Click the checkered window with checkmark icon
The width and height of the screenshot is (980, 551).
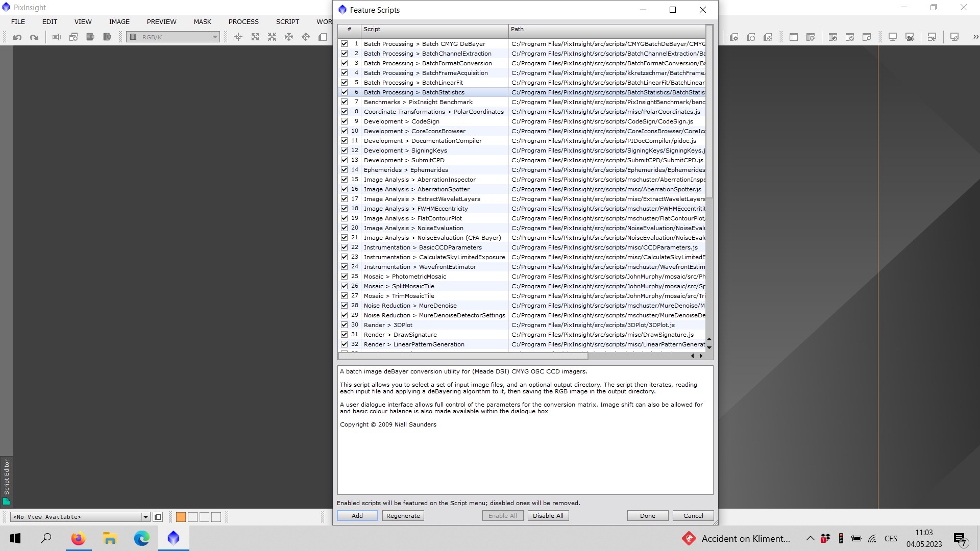(x=850, y=37)
